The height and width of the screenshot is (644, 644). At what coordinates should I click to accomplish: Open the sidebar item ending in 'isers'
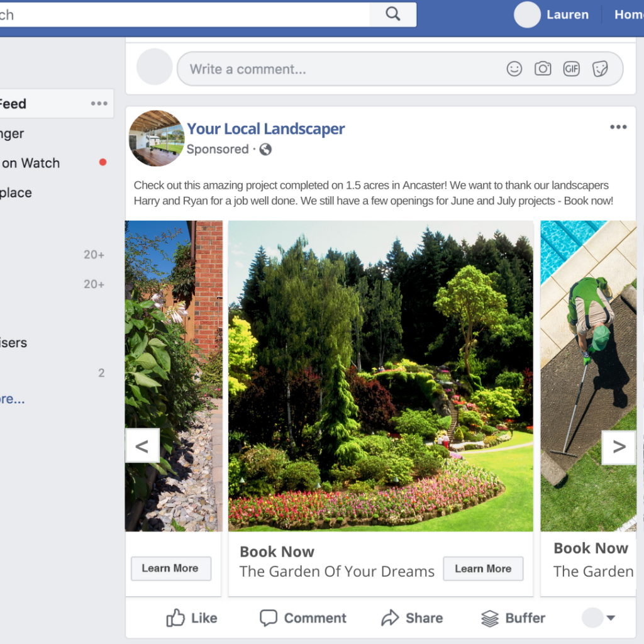[14, 343]
